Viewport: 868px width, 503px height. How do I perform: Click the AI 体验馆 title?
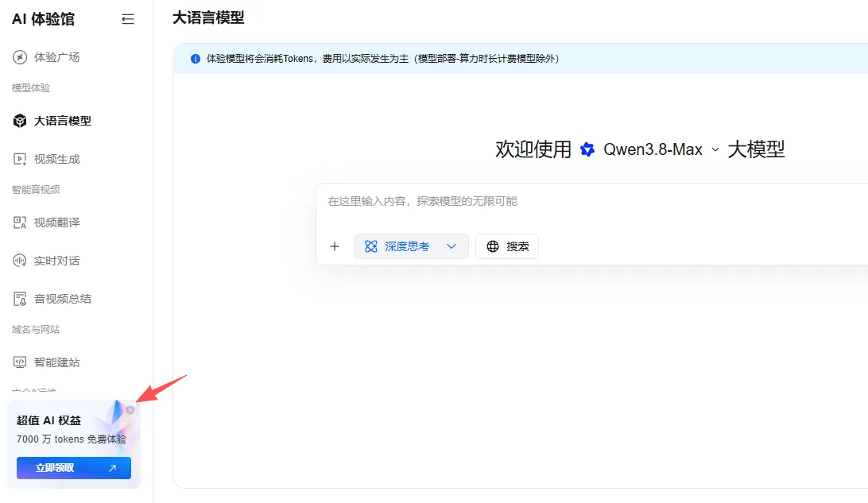tap(43, 19)
